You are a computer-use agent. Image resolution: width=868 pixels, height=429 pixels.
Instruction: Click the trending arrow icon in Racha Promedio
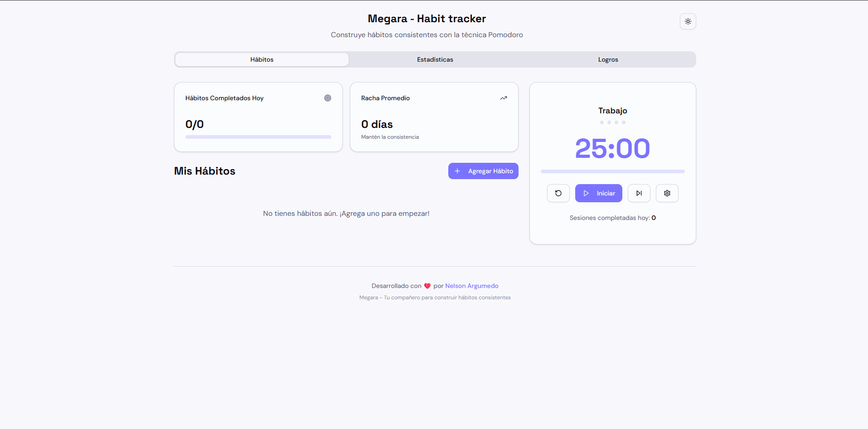504,98
